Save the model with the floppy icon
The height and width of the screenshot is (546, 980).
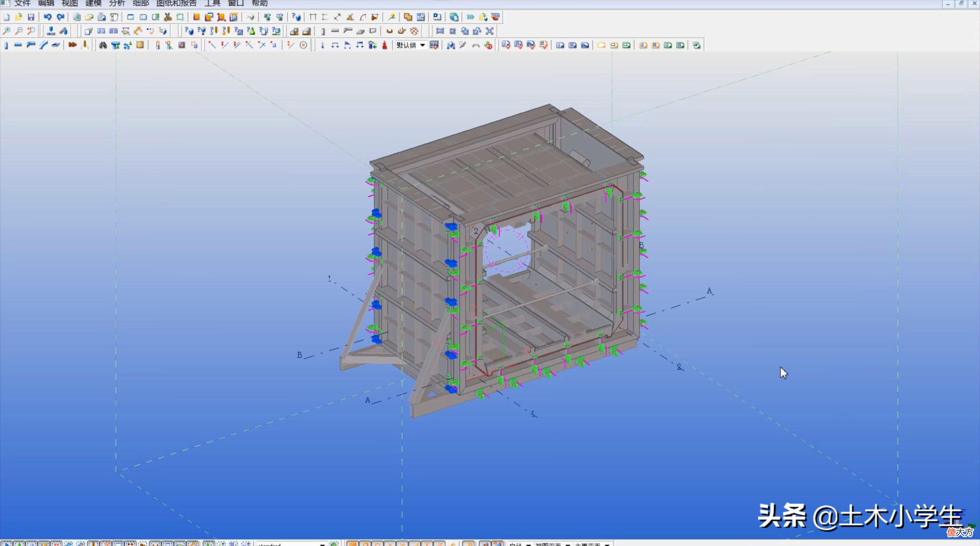(x=31, y=17)
